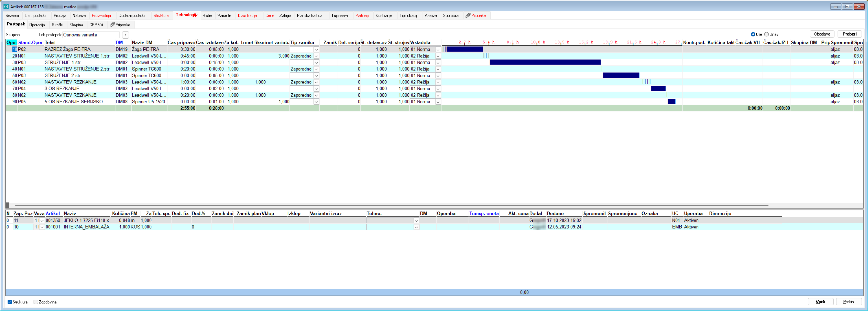
Task: Switch to the Struktura tab
Action: click(x=161, y=16)
